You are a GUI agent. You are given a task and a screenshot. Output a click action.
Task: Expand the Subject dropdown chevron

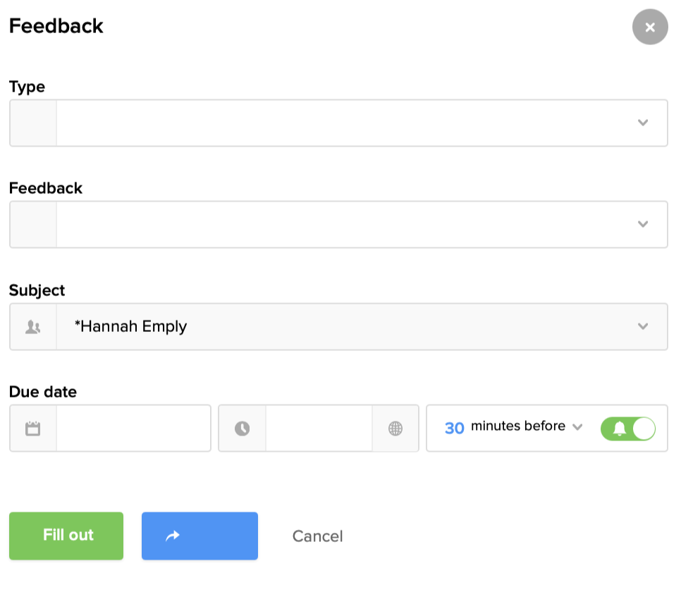[642, 326]
